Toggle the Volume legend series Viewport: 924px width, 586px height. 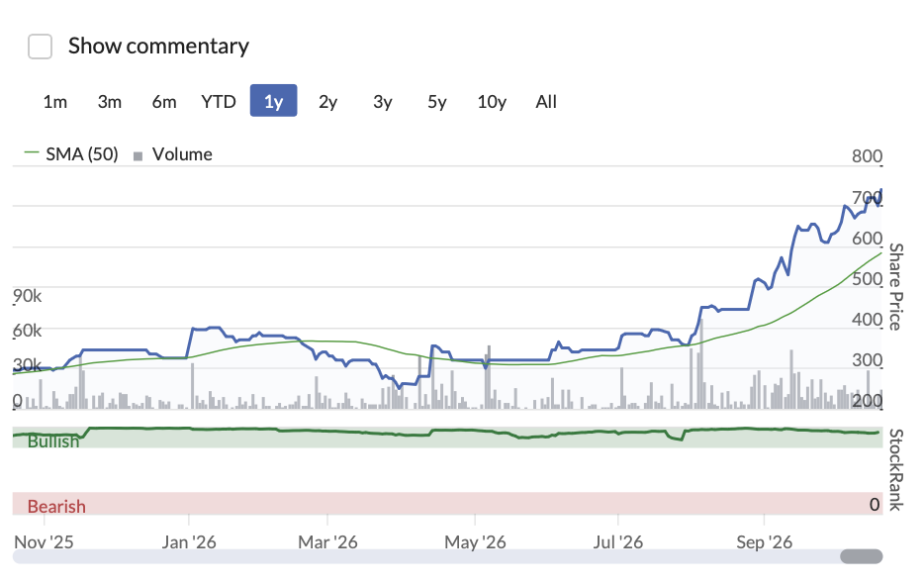pyautogui.click(x=173, y=153)
